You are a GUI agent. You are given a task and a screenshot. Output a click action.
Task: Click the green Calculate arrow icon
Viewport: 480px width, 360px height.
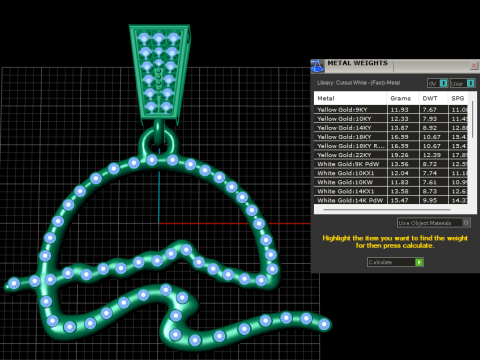[419, 262]
